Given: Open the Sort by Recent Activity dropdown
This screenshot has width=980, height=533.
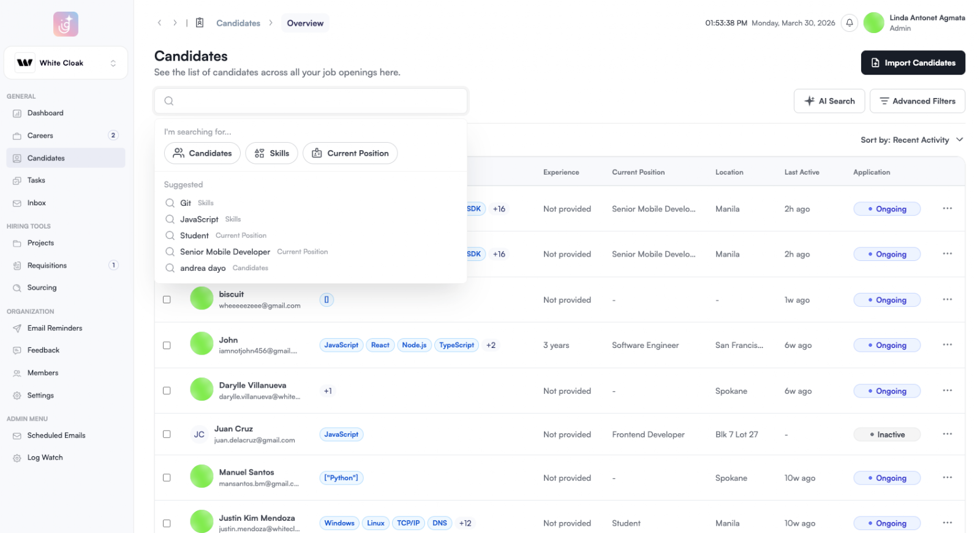Looking at the screenshot, I should tap(911, 140).
